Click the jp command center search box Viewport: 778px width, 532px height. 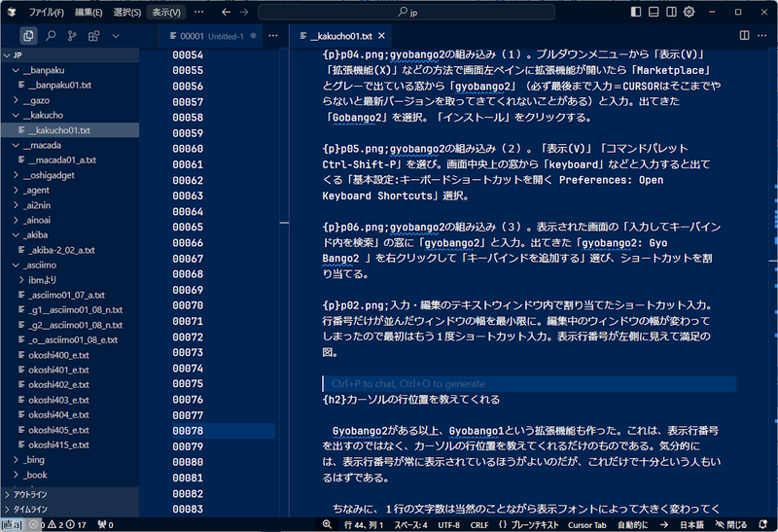pyautogui.click(x=407, y=12)
